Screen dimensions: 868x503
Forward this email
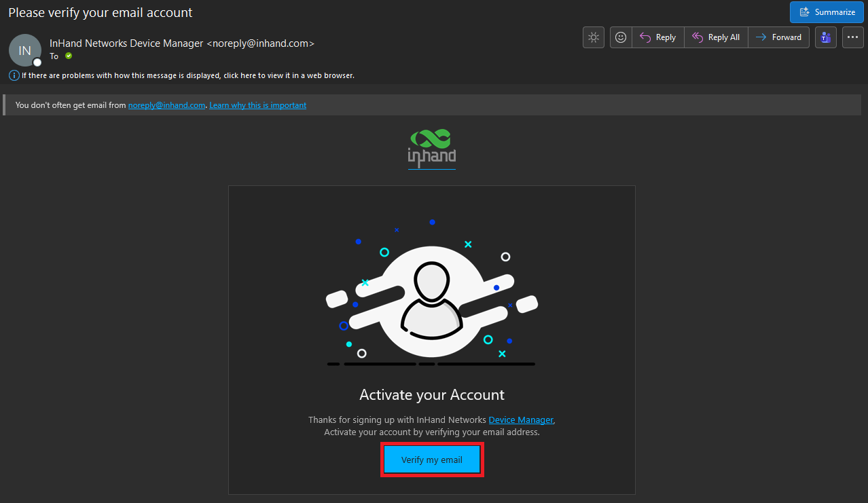coord(778,37)
